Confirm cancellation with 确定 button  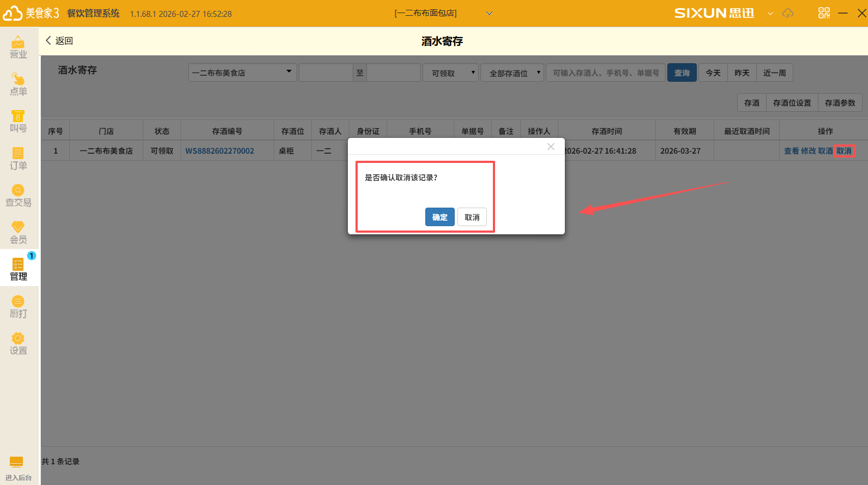coord(439,217)
